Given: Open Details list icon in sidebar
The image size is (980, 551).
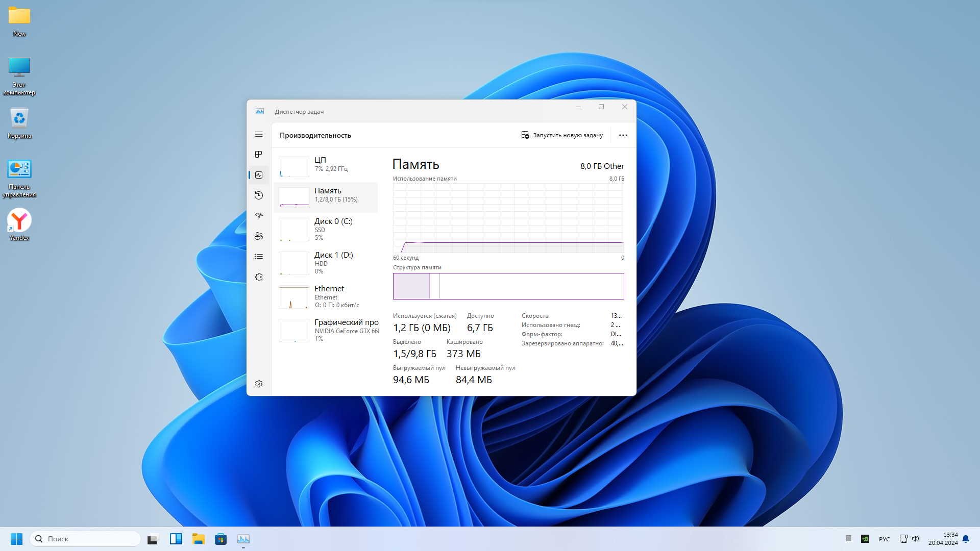Looking at the screenshot, I should (259, 257).
